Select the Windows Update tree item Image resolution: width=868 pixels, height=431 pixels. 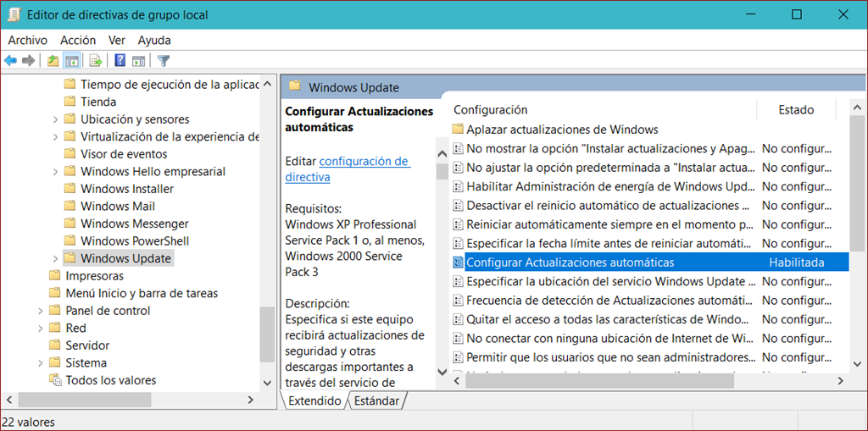tap(125, 258)
